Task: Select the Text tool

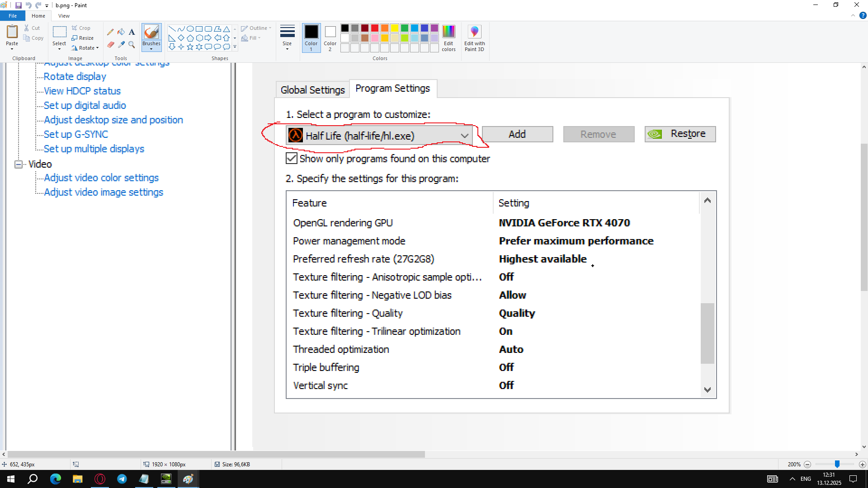Action: coord(132,32)
